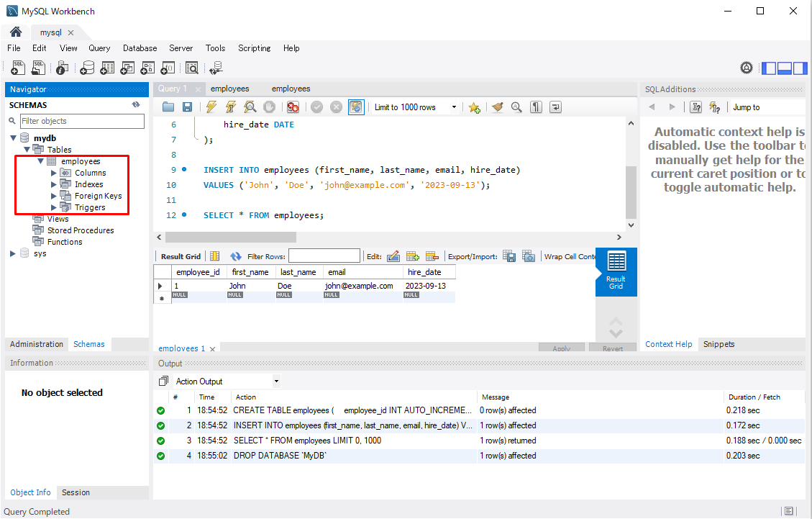Open the Action Output type dropdown
The image size is (812, 519).
click(276, 382)
